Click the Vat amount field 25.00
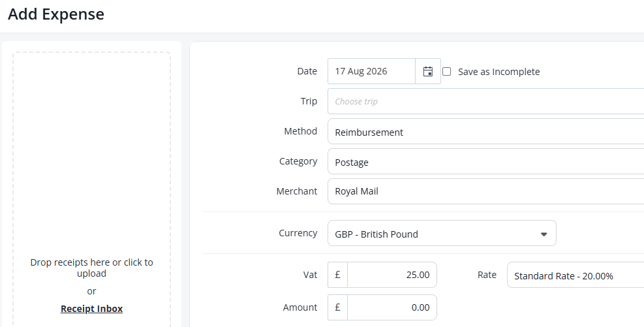The height and width of the screenshot is (327, 644). [392, 275]
